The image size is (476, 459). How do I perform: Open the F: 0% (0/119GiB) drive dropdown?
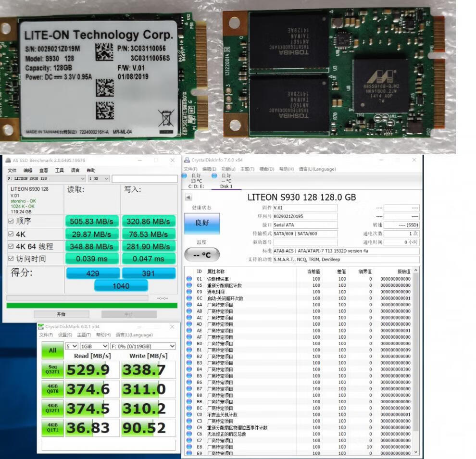coord(143,346)
